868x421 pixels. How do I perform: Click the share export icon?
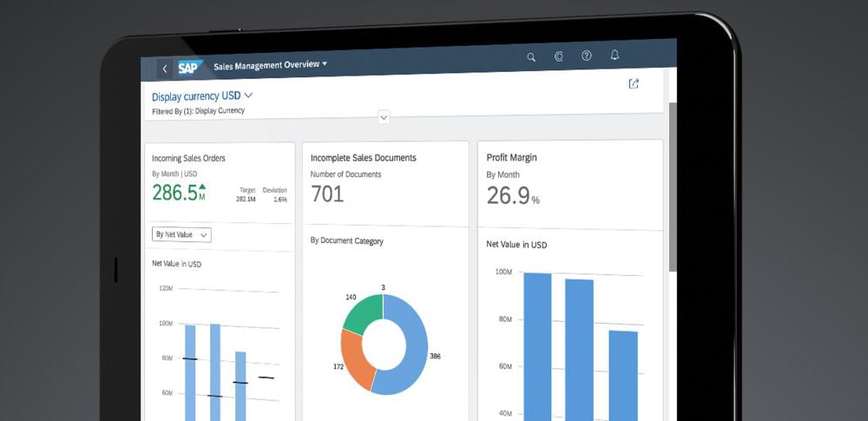point(634,83)
